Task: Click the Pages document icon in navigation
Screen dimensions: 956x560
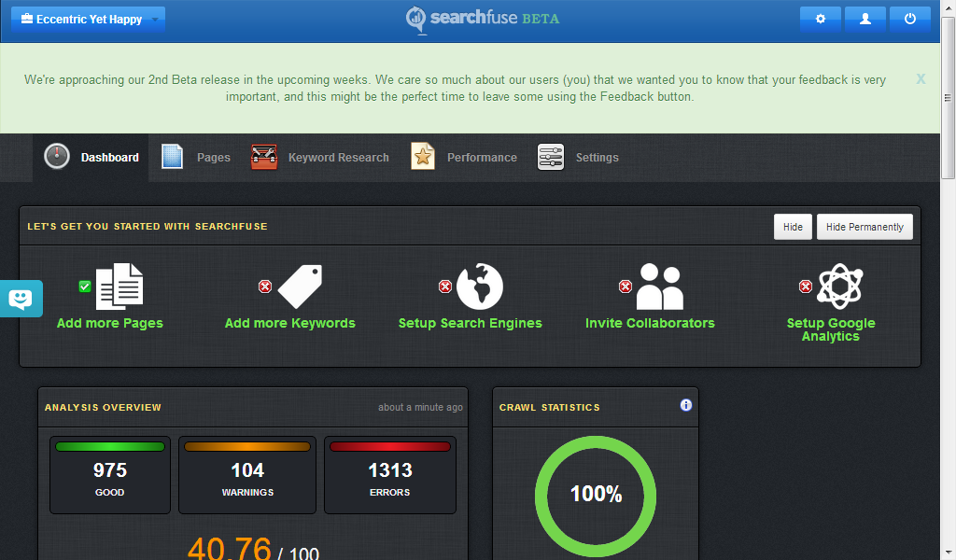Action: click(172, 157)
